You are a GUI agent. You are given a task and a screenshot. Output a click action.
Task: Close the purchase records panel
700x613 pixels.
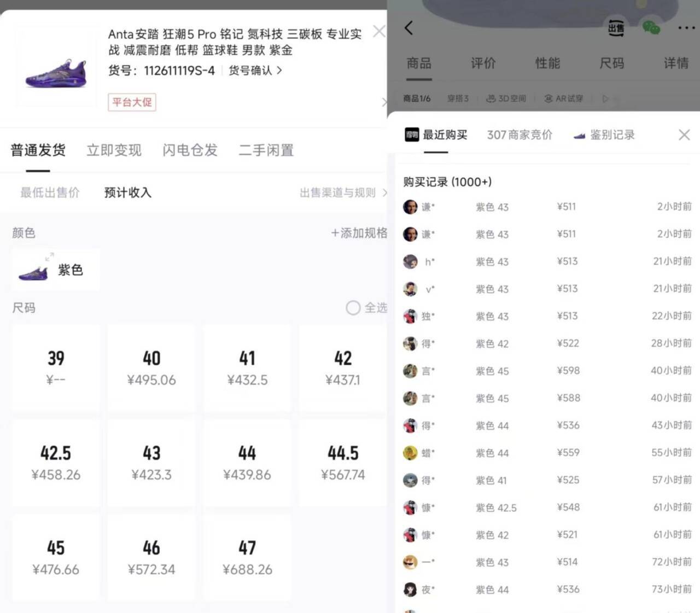pyautogui.click(x=684, y=135)
